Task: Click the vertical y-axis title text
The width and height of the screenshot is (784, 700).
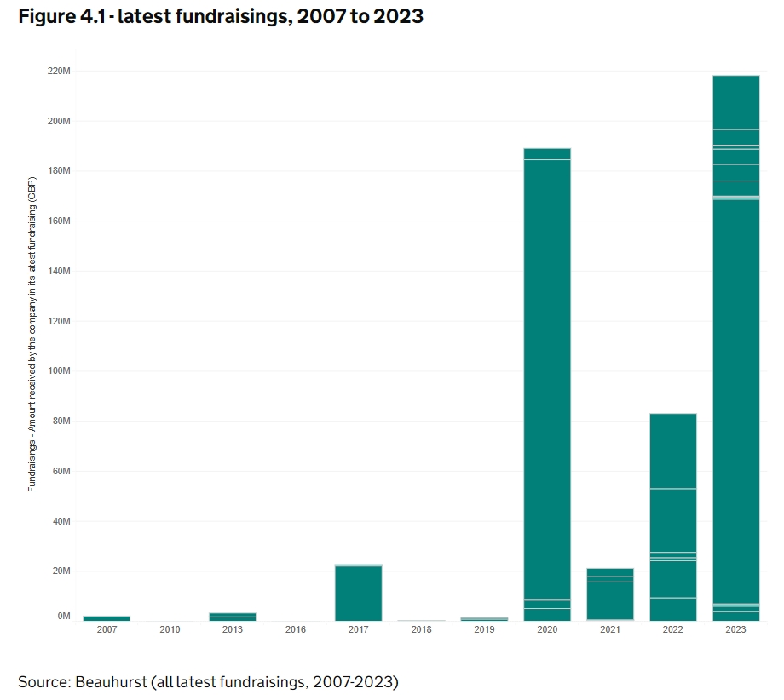Action: pos(32,336)
